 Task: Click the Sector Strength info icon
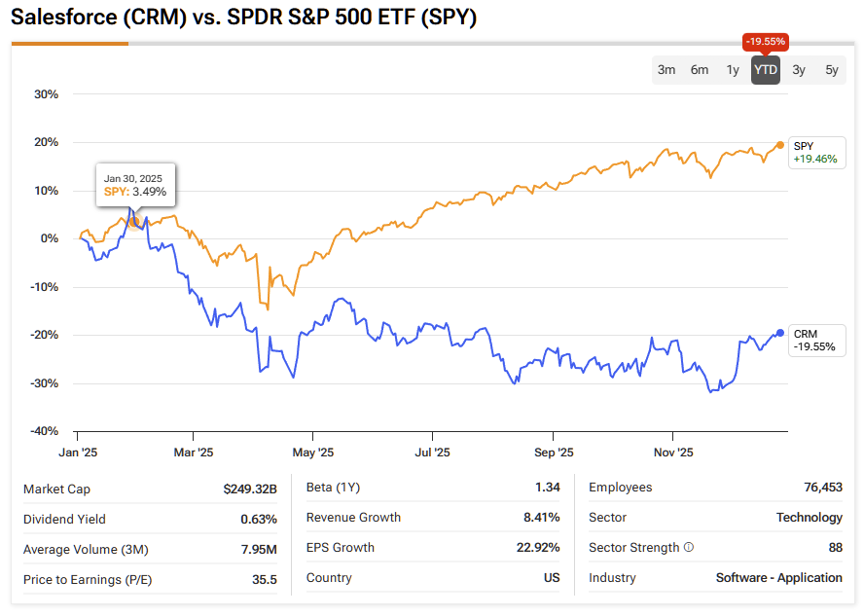[x=689, y=548]
